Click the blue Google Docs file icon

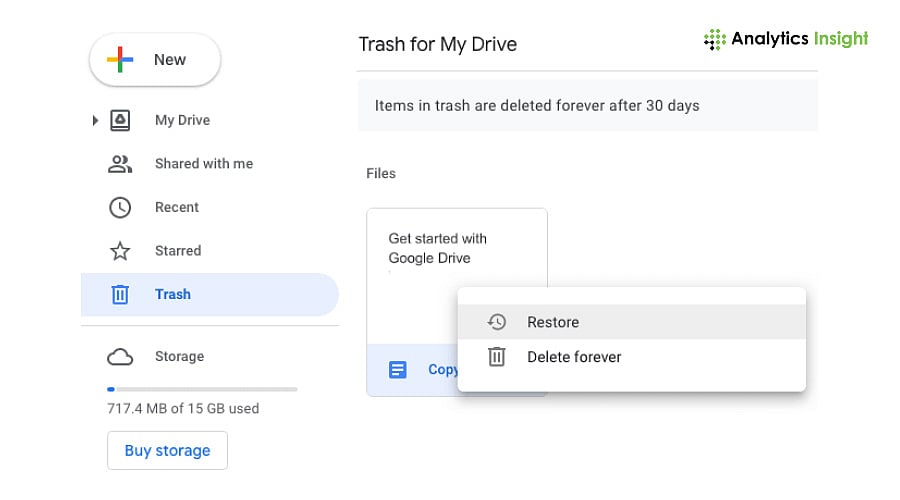(398, 370)
